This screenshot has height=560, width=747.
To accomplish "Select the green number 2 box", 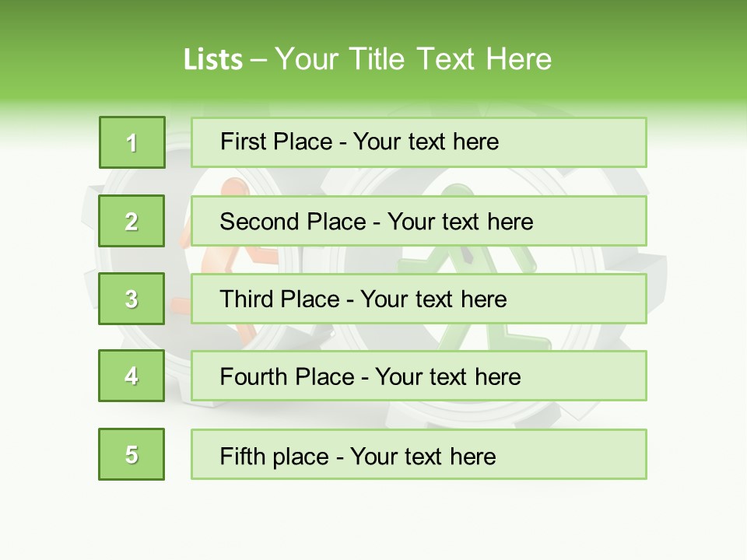I will [132, 221].
